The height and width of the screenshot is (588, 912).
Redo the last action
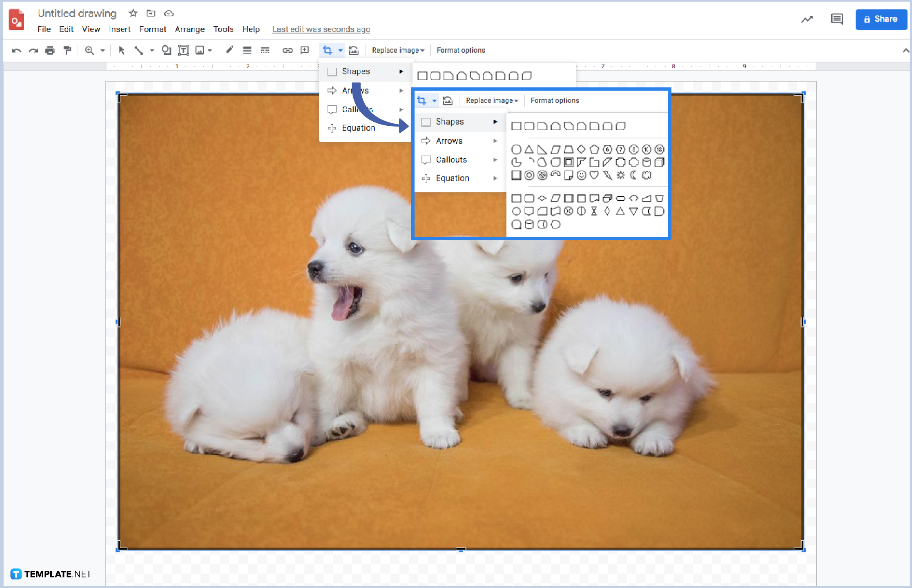click(33, 50)
